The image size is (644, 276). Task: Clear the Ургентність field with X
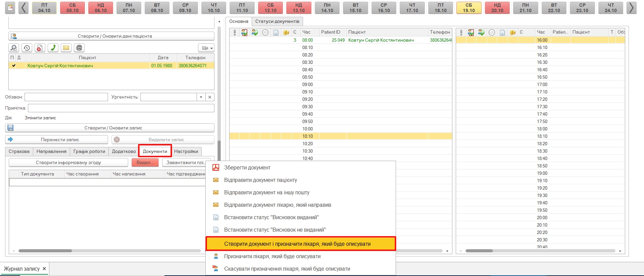(210, 97)
